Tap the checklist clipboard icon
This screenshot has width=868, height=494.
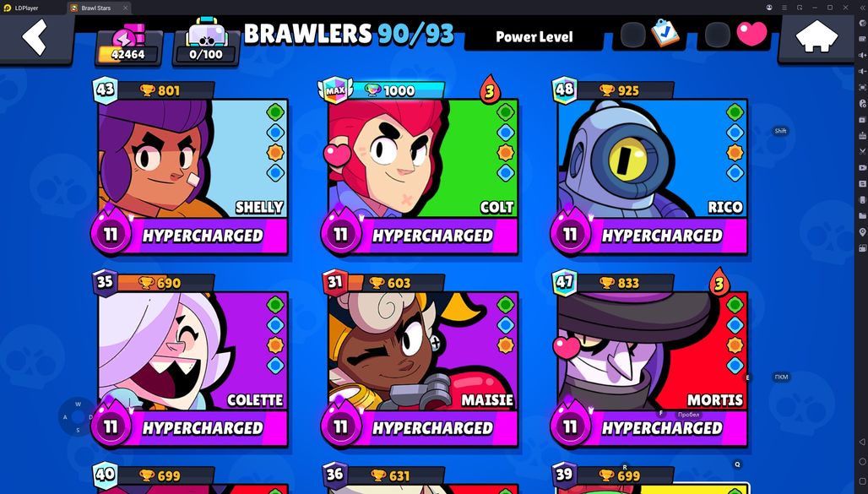[x=665, y=33]
